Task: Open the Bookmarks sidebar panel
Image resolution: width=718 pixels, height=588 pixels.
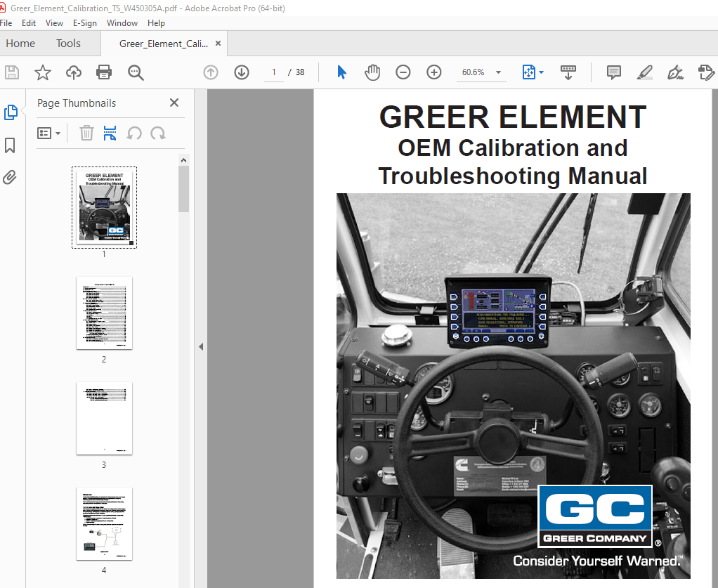Action: [10, 145]
